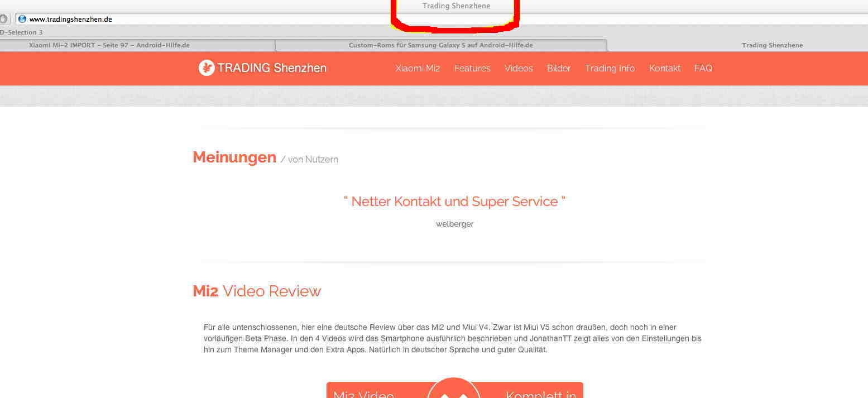The image size is (868, 398).
Task: Go to the Features section
Action: 472,68
